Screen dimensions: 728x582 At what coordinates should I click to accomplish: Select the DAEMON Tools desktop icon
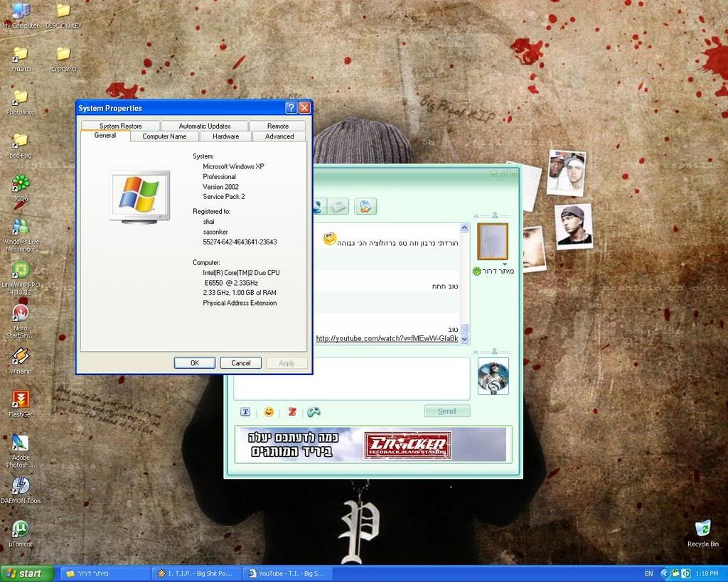(x=21, y=486)
